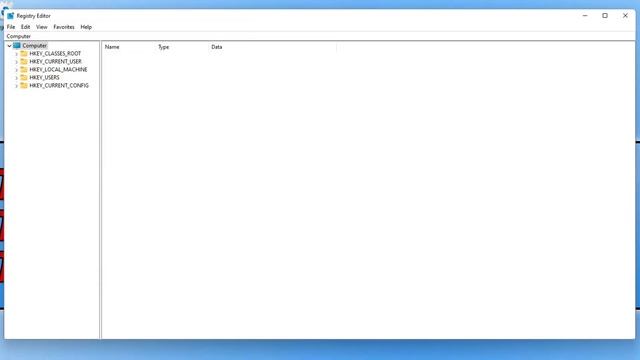This screenshot has height=360, width=640.
Task: Click the address bar showing Computer
Action: tap(320, 36)
